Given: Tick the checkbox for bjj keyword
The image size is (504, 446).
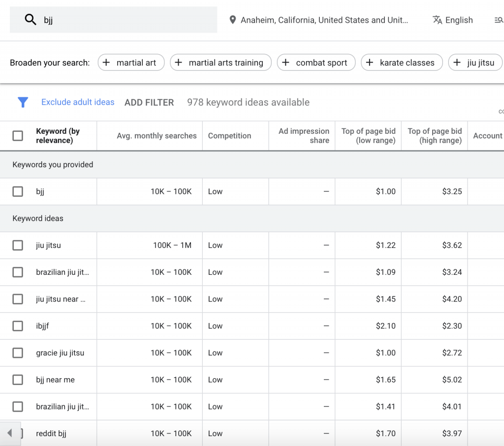Looking at the screenshot, I should pos(18,192).
